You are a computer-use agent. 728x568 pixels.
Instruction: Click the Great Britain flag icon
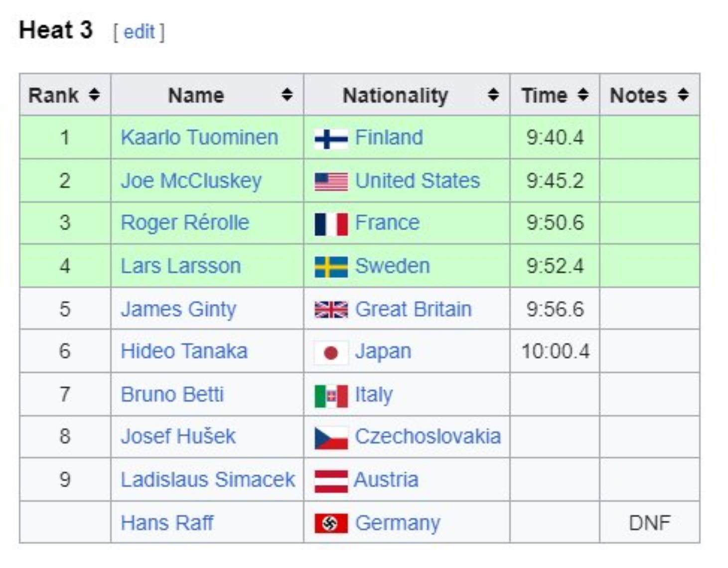click(331, 310)
